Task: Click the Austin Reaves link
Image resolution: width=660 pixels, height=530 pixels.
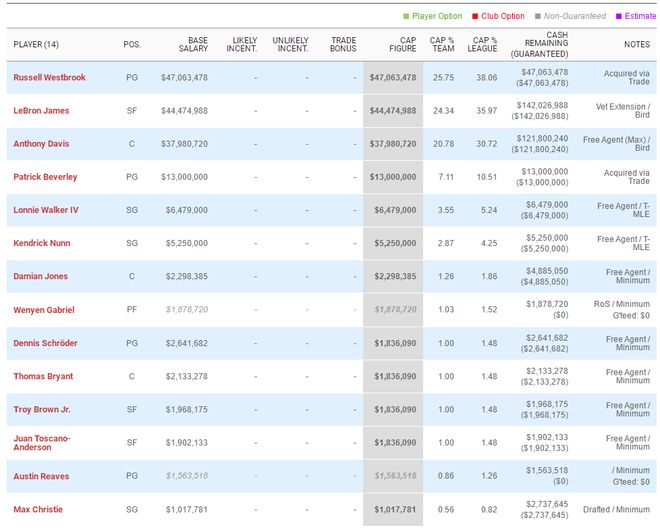Action: pos(41,476)
